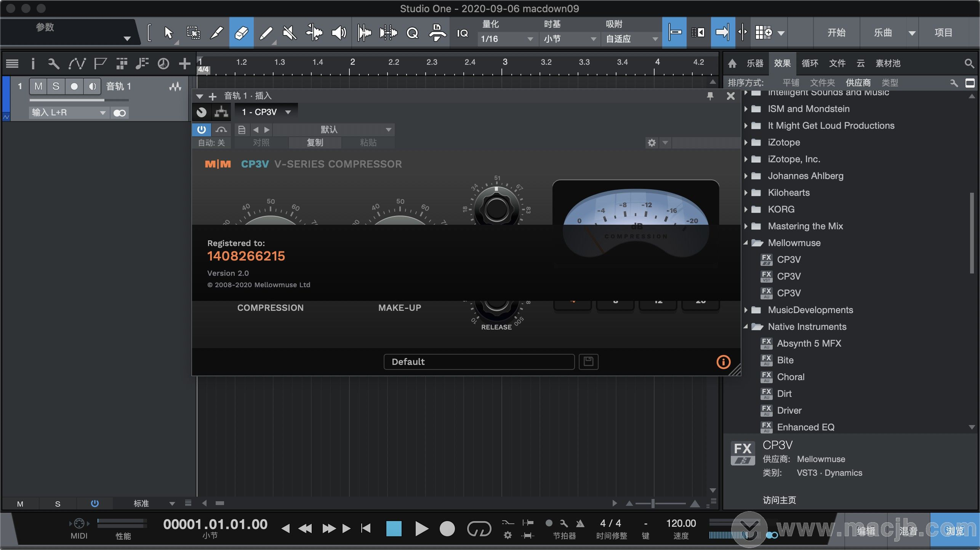Viewport: 980px width, 550px height.
Task: Open 访问主页 link
Action: [779, 500]
